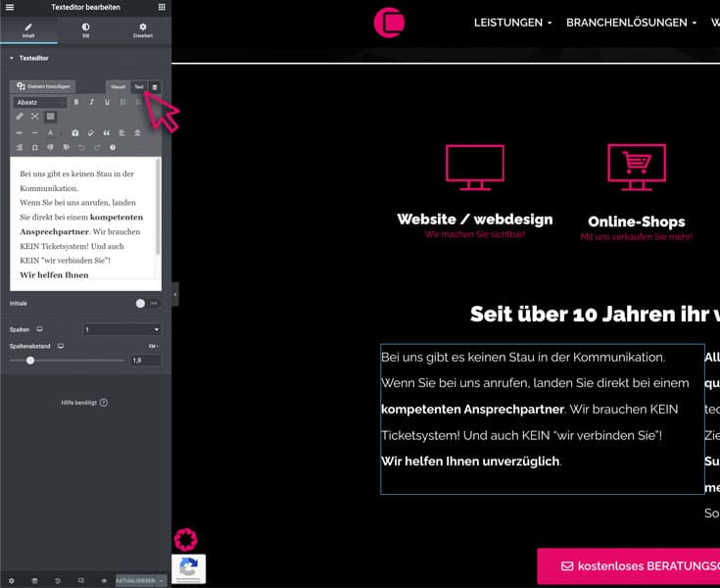Toggle bold formatting
The width and height of the screenshot is (720, 588).
[76, 103]
